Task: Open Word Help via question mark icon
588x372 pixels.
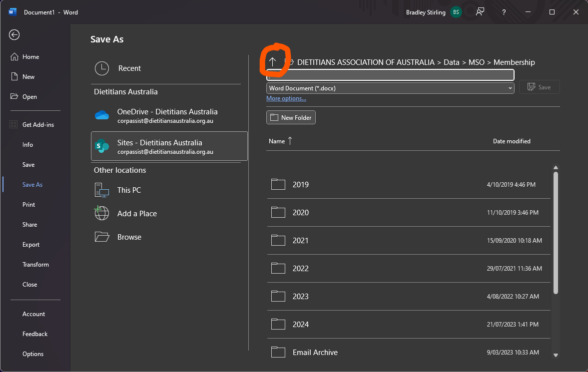Action: click(x=504, y=11)
